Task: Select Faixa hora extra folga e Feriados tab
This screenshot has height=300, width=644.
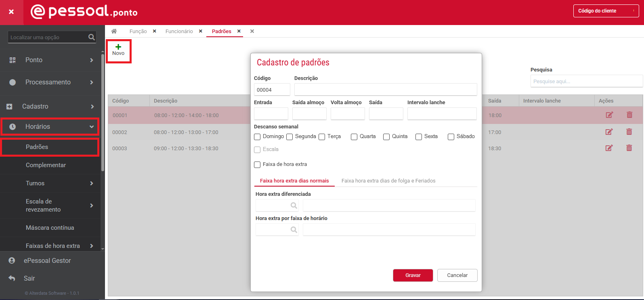Action: click(x=388, y=181)
